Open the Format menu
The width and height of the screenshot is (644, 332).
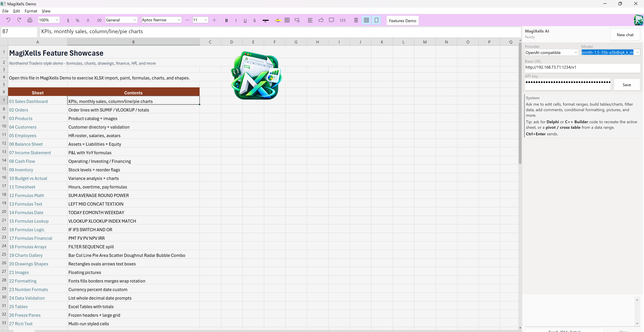tap(31, 11)
